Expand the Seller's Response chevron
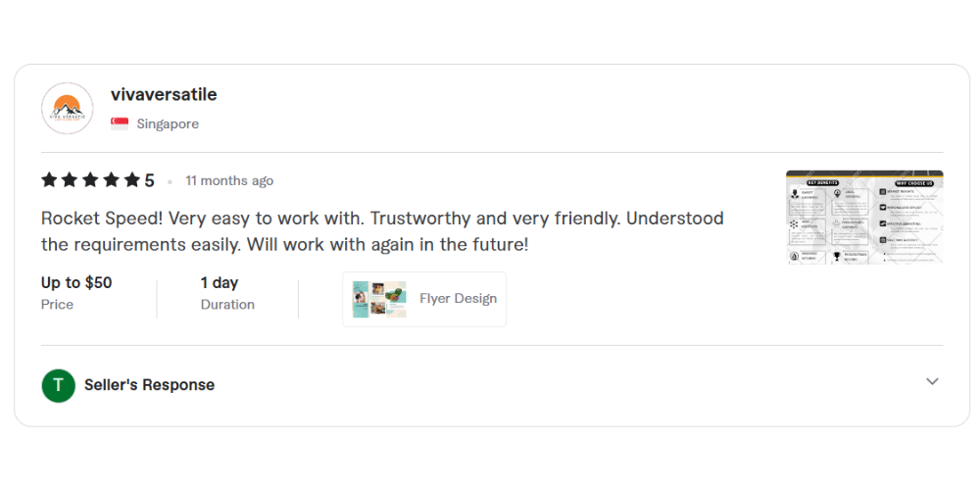 932,381
